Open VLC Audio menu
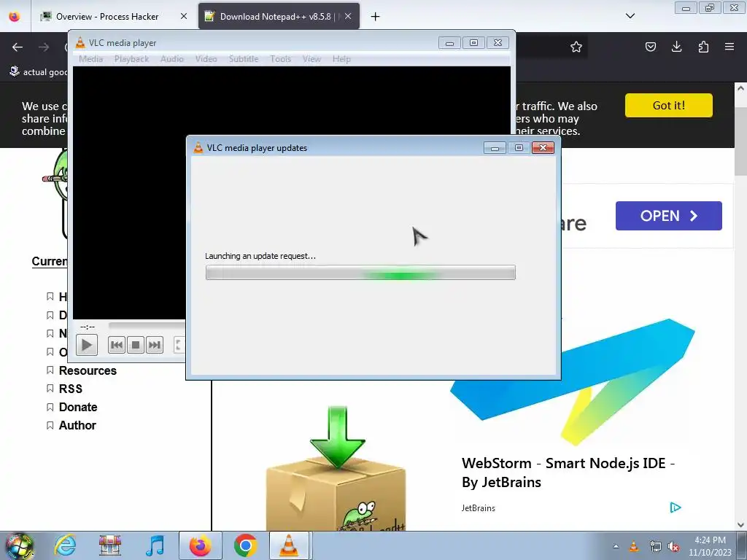This screenshot has width=747, height=560. (x=172, y=58)
